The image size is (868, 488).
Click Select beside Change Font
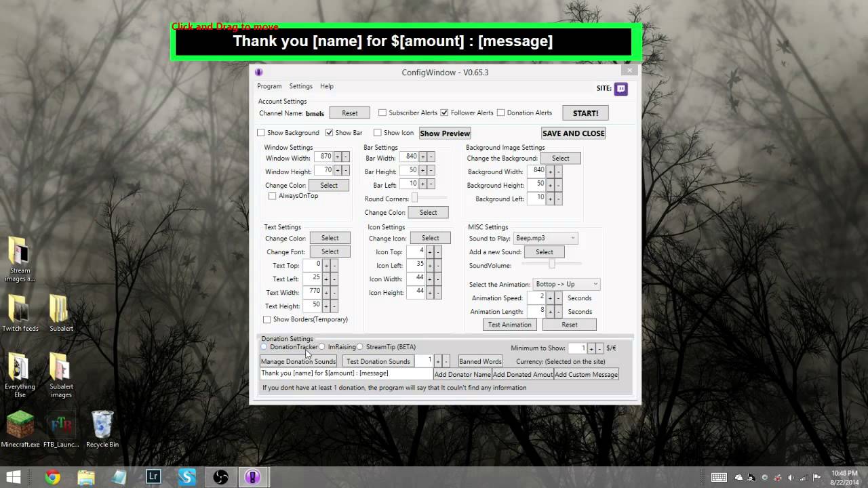point(330,251)
